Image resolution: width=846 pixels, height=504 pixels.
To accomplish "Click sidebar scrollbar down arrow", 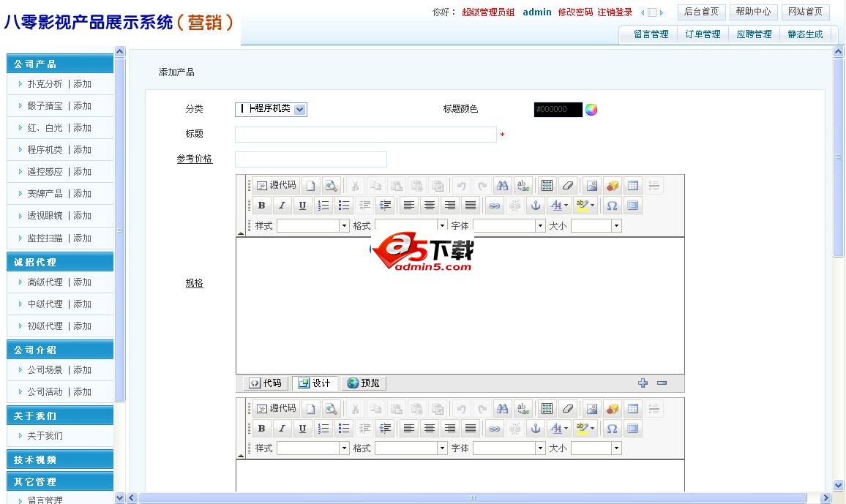I will (120, 497).
